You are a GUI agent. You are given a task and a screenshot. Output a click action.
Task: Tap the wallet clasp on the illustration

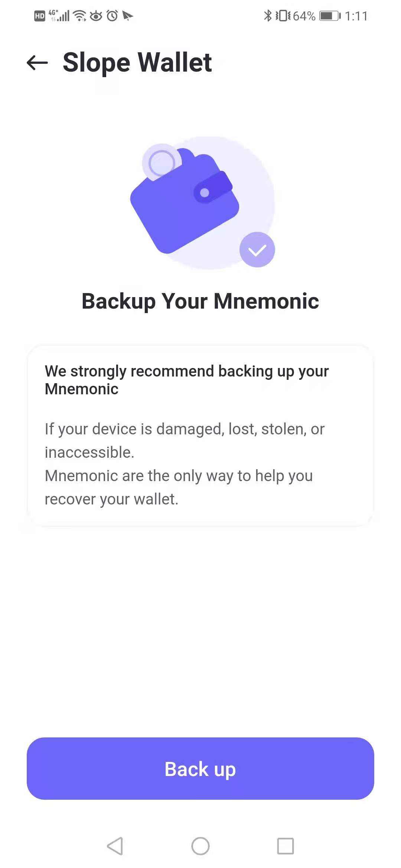click(x=213, y=187)
